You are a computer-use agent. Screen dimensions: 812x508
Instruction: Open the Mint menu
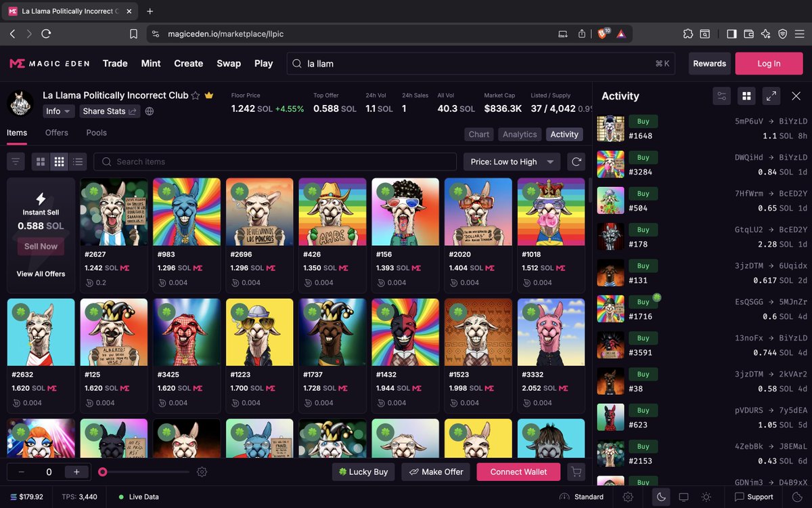pos(151,63)
